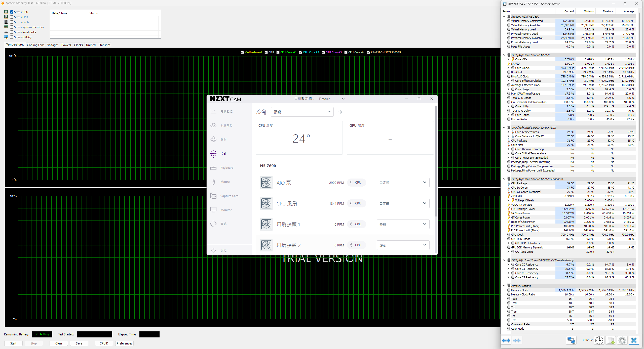Open the lighting sun icon in NZXT CAM
The width and height of the screenshot is (644, 349).
pyautogui.click(x=213, y=139)
